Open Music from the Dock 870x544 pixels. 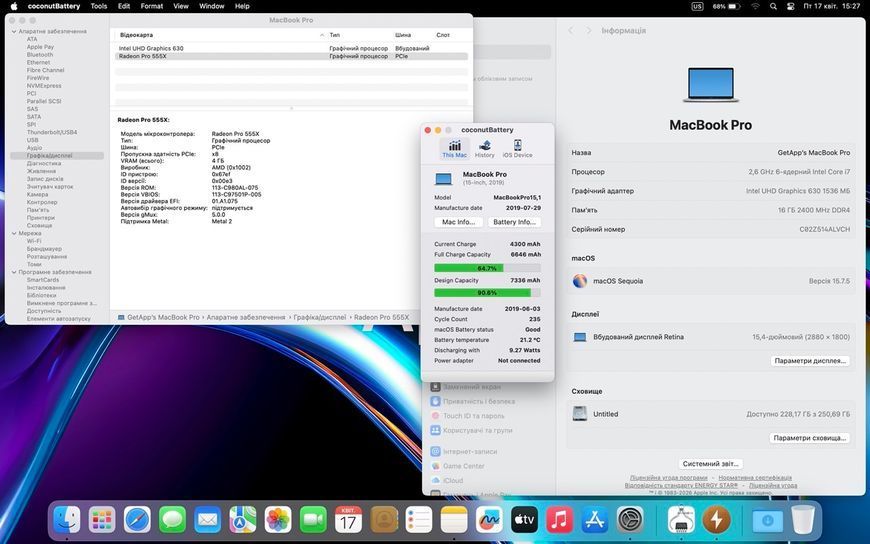pyautogui.click(x=559, y=520)
